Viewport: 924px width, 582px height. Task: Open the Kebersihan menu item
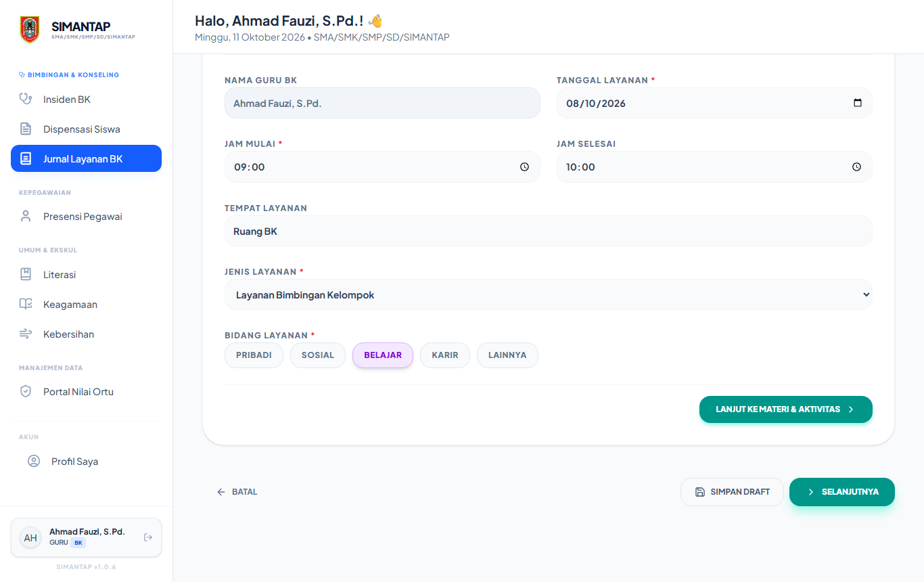pos(86,334)
